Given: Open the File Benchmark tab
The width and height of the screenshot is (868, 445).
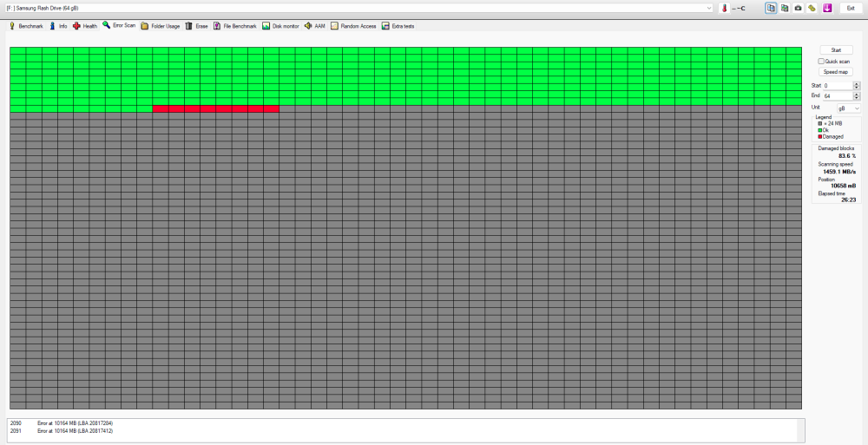Looking at the screenshot, I should tap(235, 26).
